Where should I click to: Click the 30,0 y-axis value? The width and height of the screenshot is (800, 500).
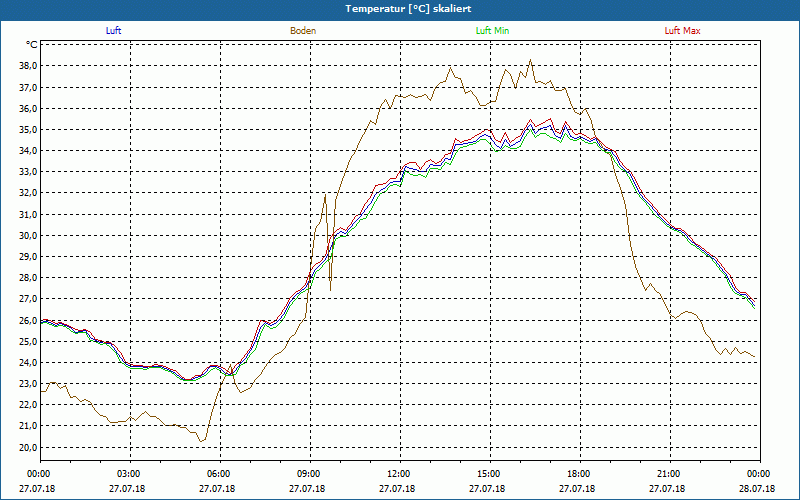28,235
